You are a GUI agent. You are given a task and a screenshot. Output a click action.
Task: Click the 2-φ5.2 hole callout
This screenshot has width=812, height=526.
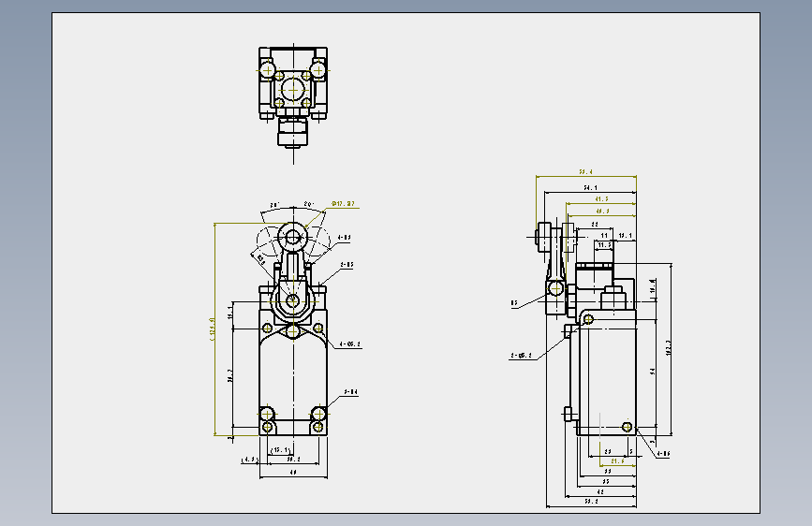coord(521,356)
